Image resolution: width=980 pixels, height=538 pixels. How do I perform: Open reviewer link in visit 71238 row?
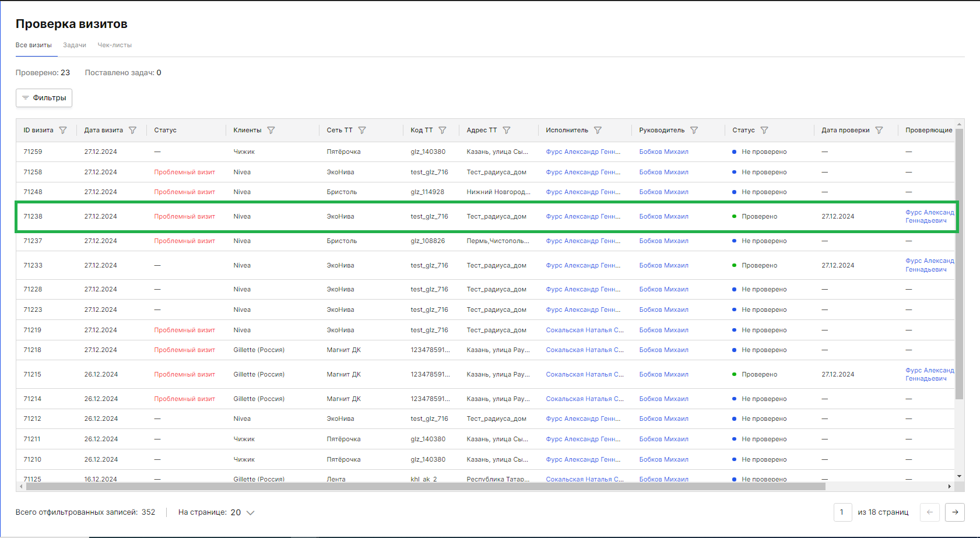click(x=930, y=216)
